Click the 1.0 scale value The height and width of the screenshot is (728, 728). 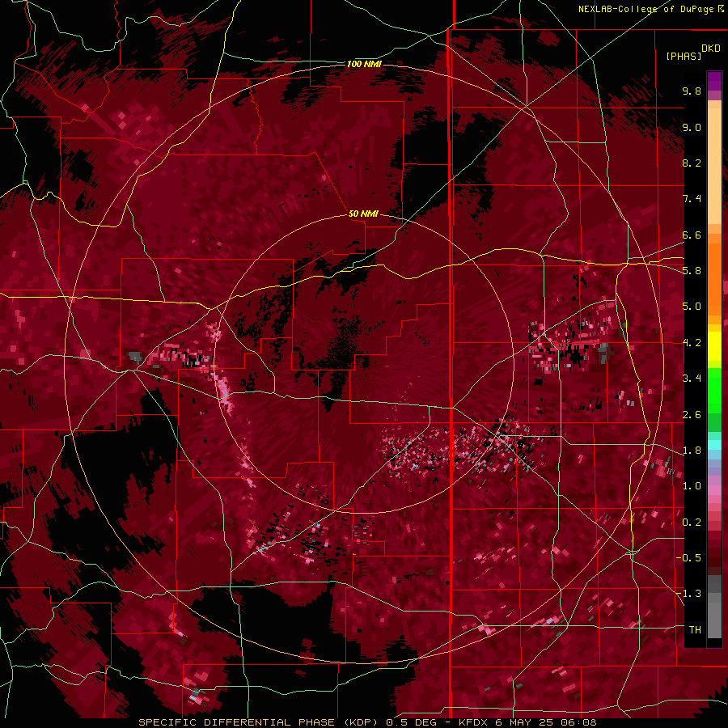coord(692,486)
